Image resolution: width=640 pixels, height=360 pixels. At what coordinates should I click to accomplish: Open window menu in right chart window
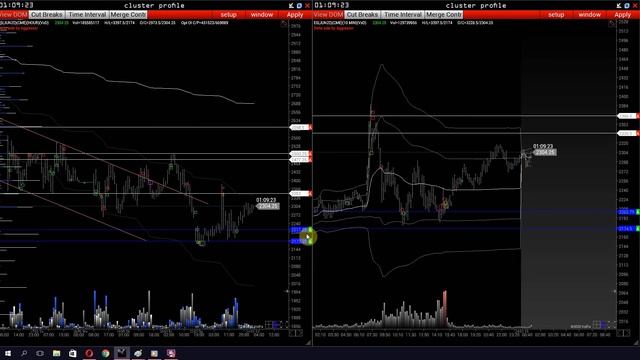pos(589,15)
